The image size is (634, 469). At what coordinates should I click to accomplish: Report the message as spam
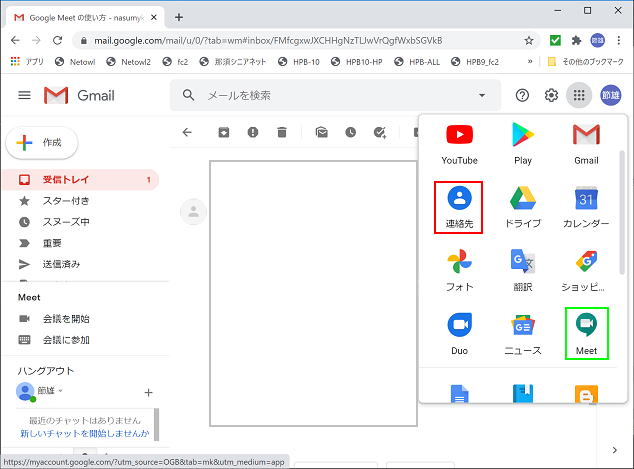253,132
